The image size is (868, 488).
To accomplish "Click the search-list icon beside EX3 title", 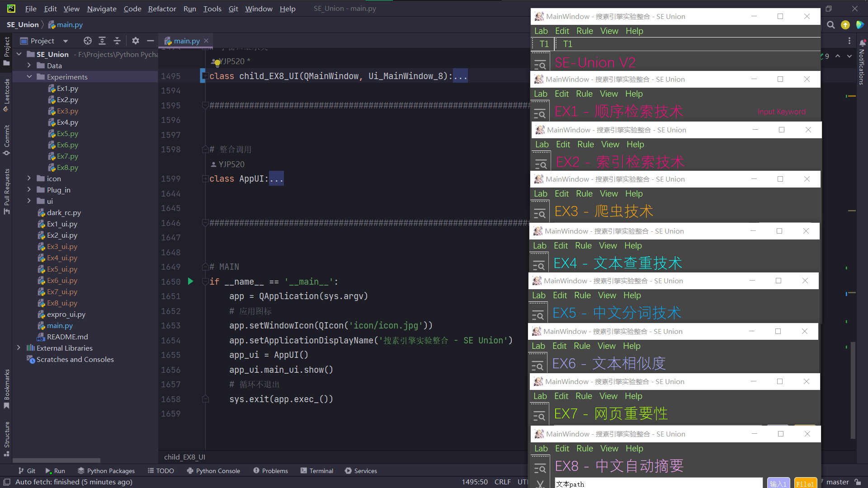I will pyautogui.click(x=539, y=213).
